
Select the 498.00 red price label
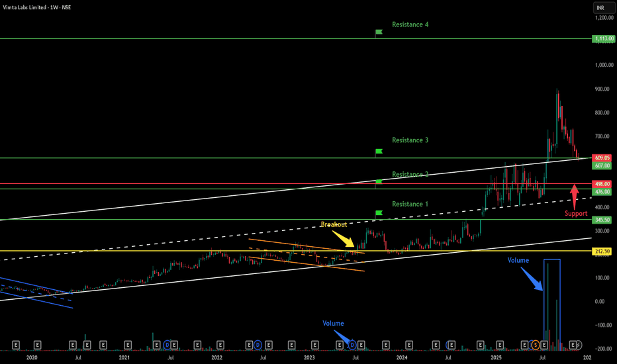pos(602,184)
